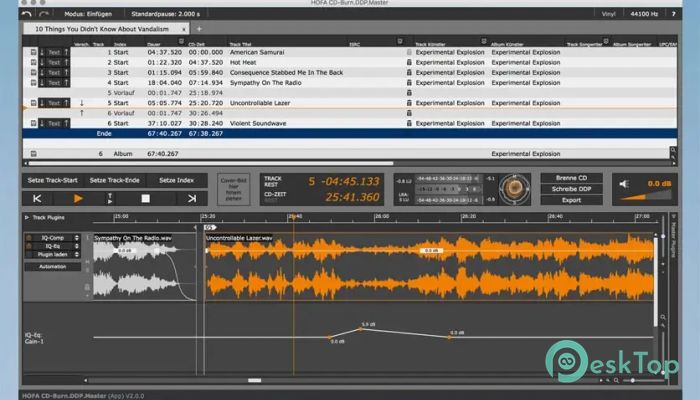The image size is (700, 400).
Task: Move track Hot Heat up with arrow
Action: (66, 62)
